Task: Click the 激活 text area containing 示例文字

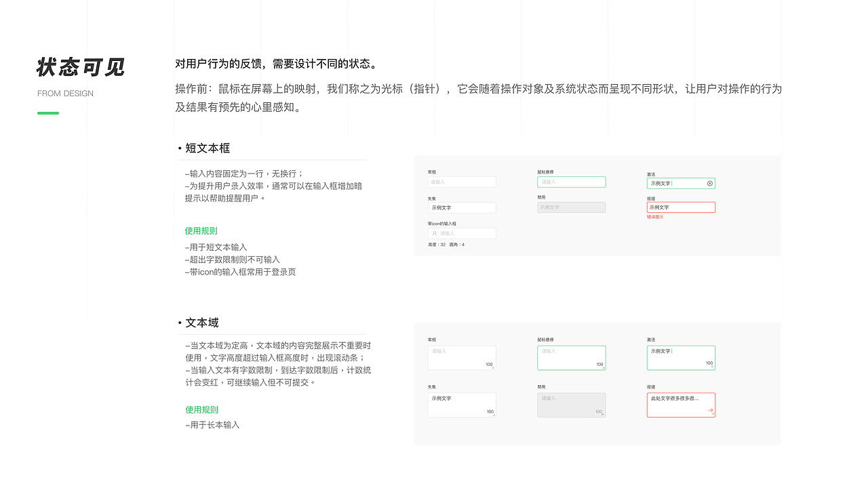Action: pos(681,358)
